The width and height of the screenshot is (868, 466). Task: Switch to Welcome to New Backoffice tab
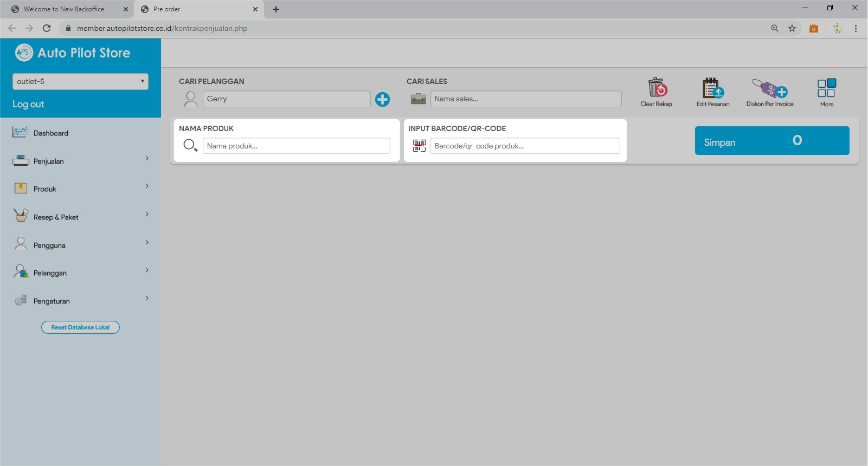(x=64, y=9)
